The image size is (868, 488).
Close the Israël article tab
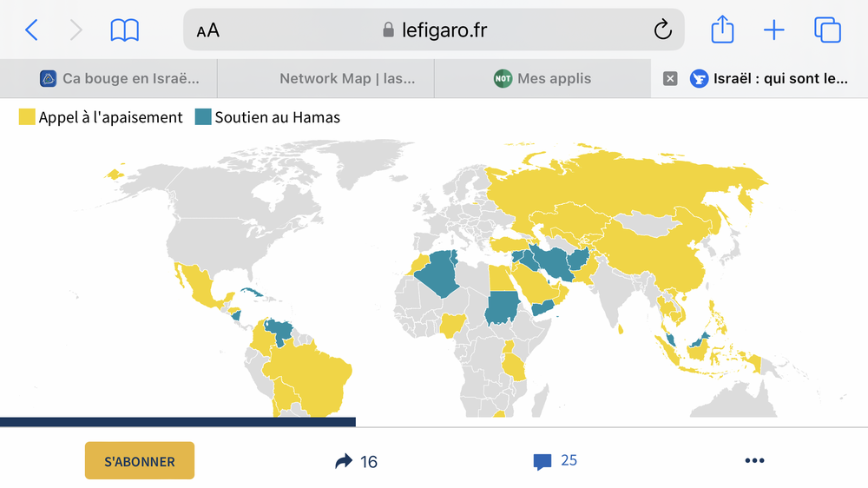(670, 79)
